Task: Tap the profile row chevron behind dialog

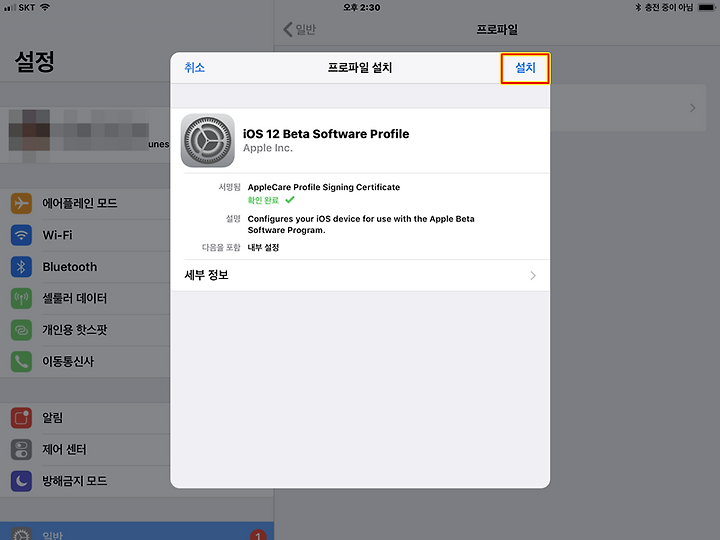Action: tap(692, 108)
